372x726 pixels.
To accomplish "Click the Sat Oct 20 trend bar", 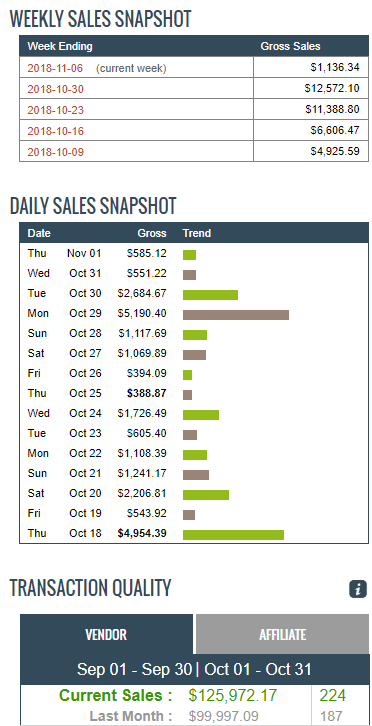I will point(206,495).
